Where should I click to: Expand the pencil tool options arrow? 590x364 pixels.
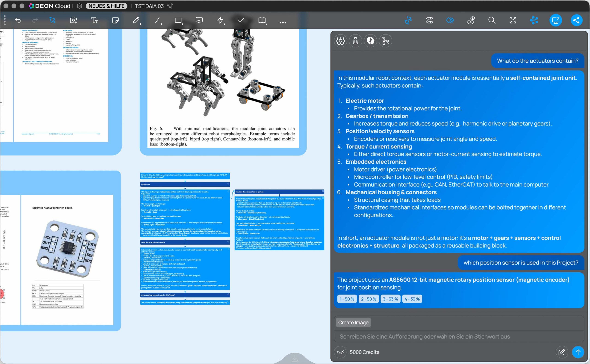tap(141, 24)
